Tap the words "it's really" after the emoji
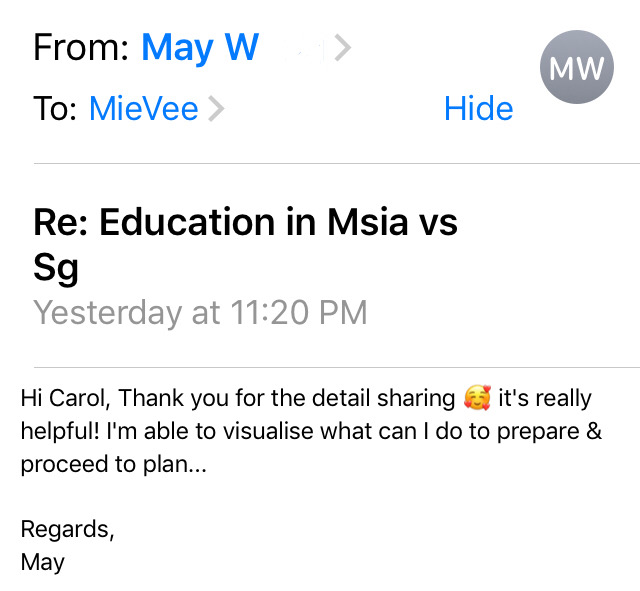Viewport: 640px width, 591px height. (545, 398)
